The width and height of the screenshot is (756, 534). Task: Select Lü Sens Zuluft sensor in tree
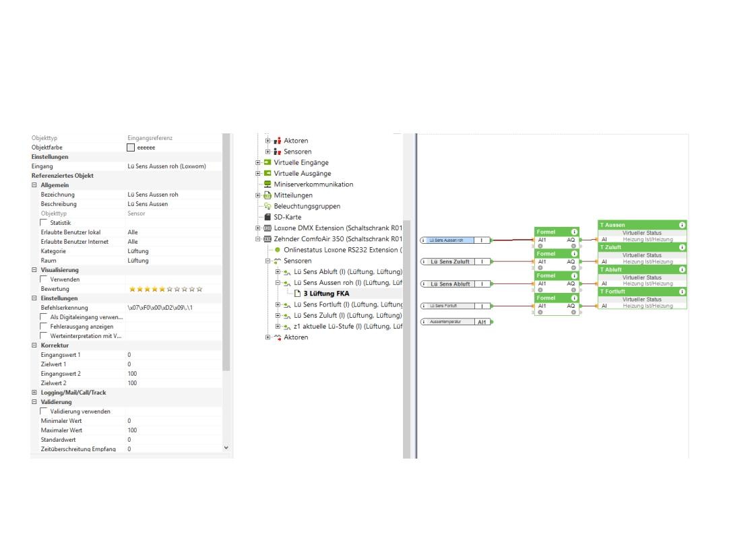point(347,315)
